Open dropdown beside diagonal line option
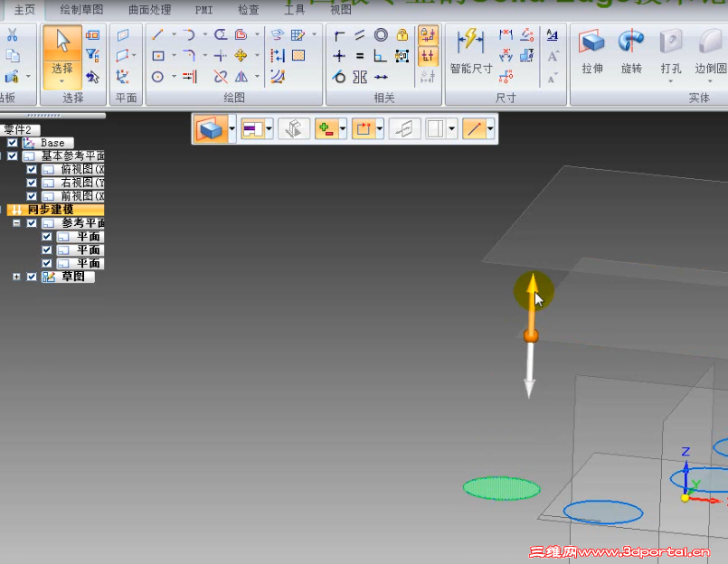 (490, 128)
